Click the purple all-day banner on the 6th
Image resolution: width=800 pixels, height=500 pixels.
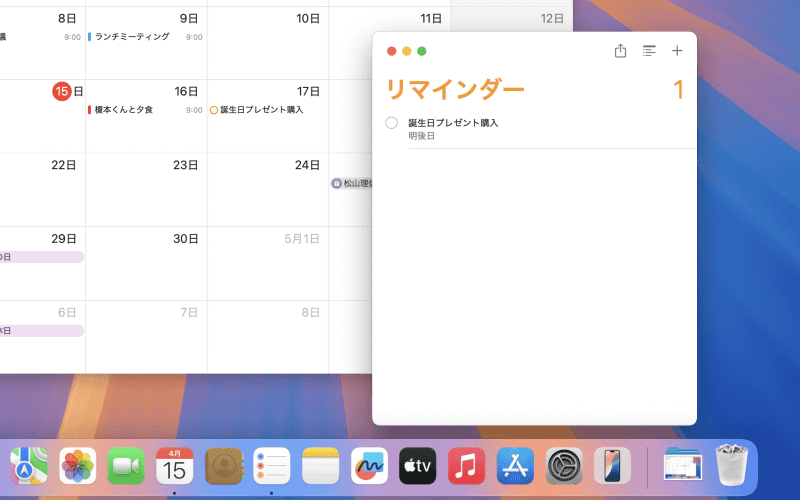click(x=42, y=331)
